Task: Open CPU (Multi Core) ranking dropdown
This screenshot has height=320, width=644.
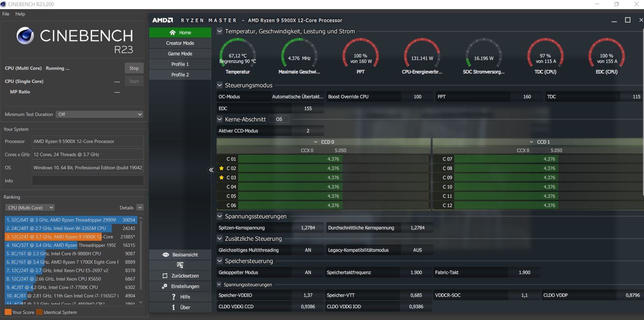Action: [30, 208]
